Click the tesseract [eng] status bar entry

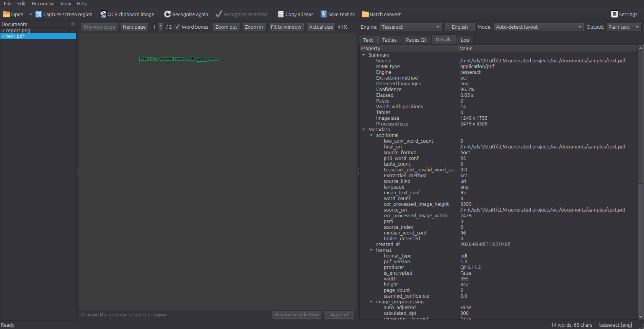pyautogui.click(x=615, y=325)
